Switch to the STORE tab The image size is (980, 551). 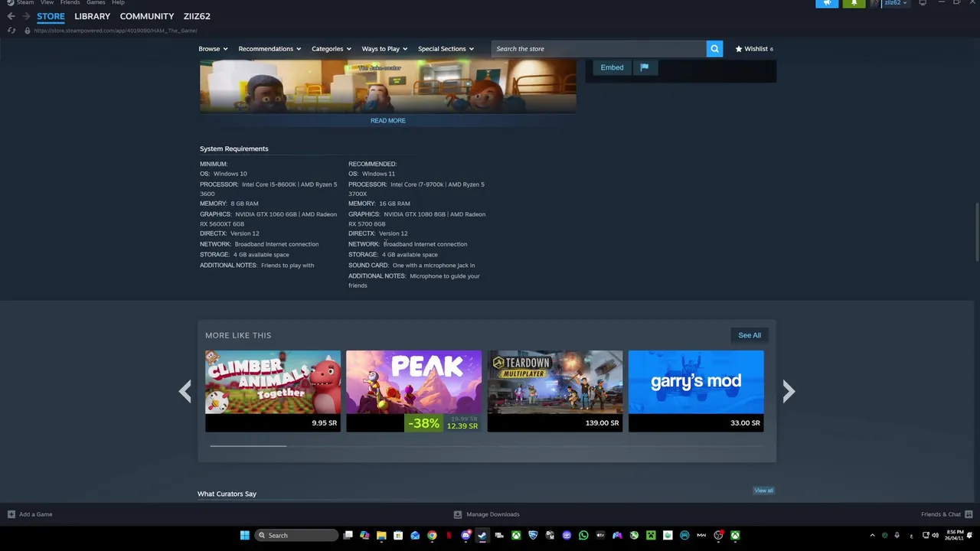51,16
